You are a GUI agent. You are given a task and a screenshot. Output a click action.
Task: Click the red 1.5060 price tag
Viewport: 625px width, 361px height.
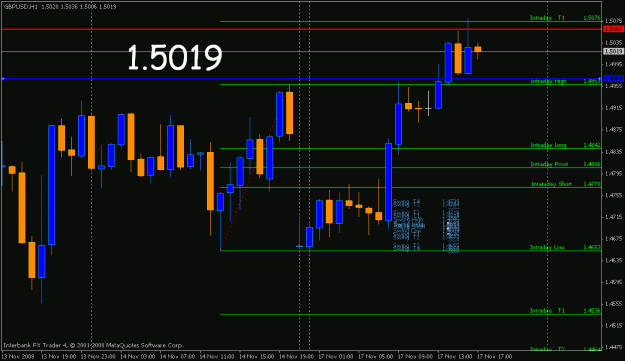pyautogui.click(x=613, y=29)
